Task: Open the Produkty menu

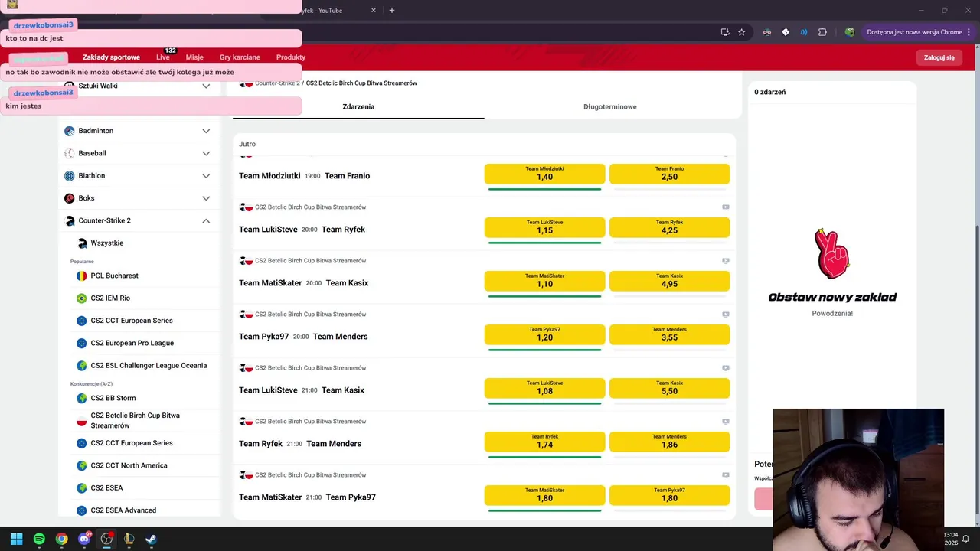Action: coord(291,57)
